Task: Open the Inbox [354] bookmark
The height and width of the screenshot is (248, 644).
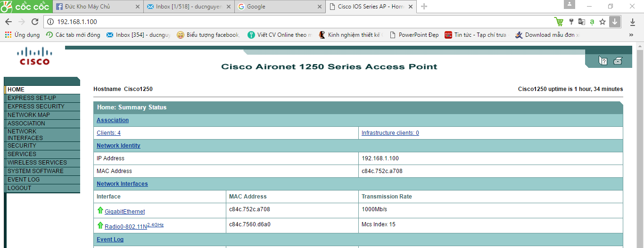Action: coord(139,35)
